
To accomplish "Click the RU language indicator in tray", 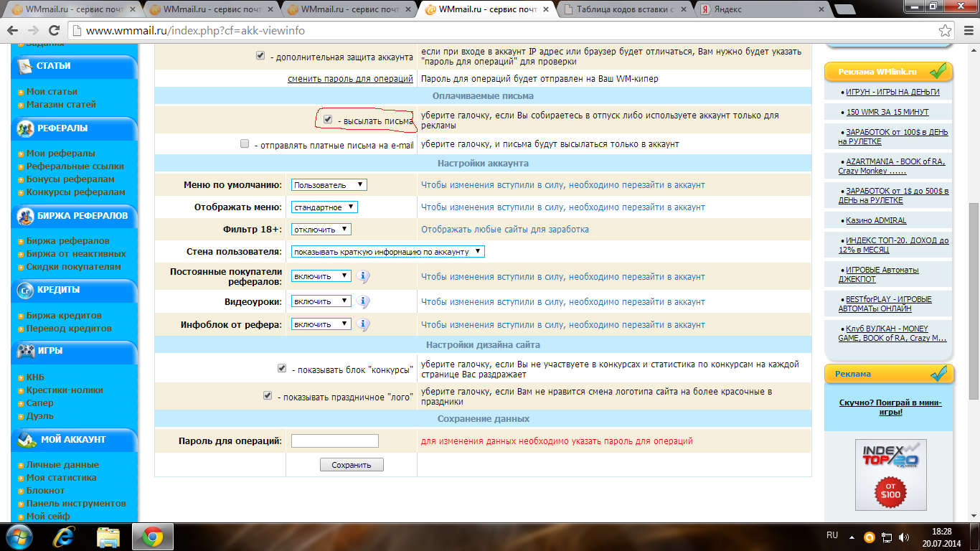I will coord(832,535).
